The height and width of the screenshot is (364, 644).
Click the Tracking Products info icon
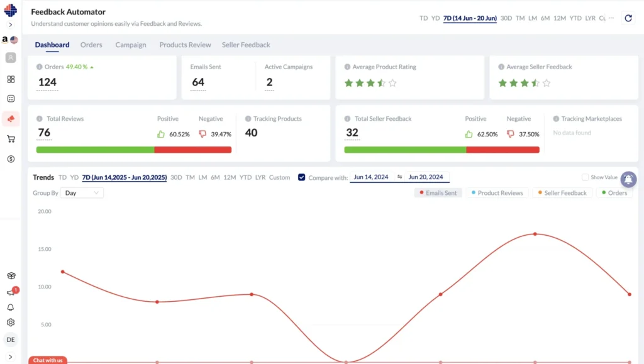[x=248, y=119]
